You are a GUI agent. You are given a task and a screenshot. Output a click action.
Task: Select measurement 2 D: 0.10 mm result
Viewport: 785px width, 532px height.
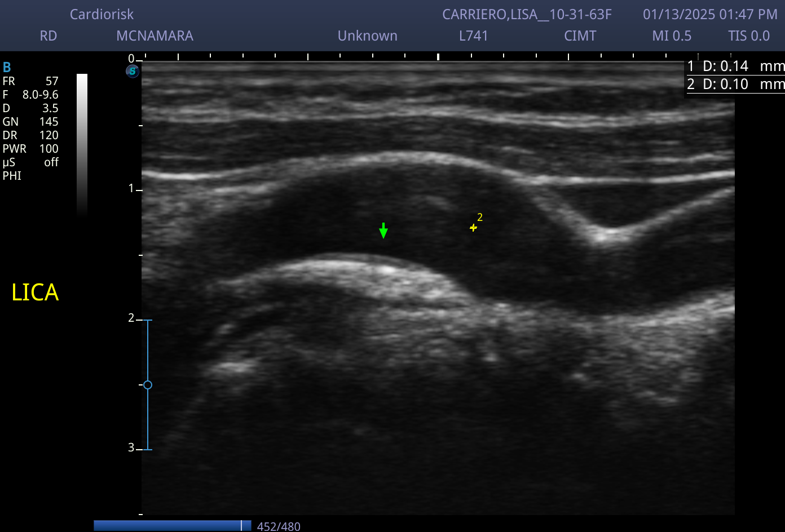click(735, 85)
